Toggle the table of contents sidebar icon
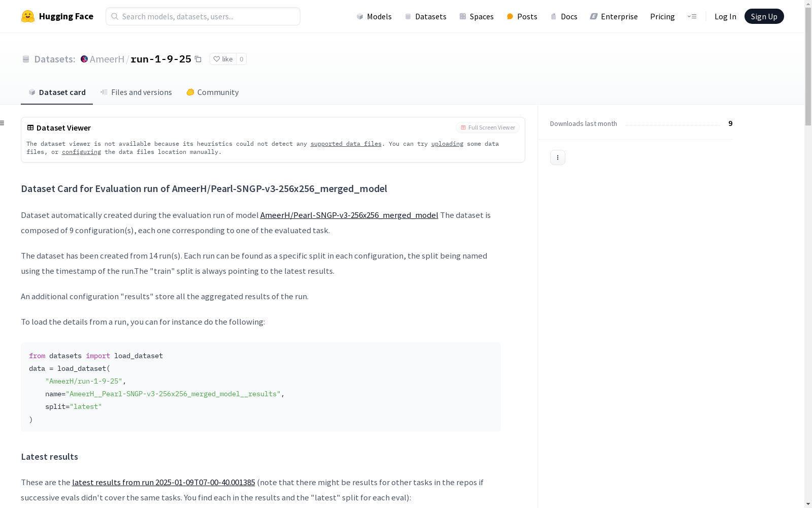Image resolution: width=812 pixels, height=508 pixels. [x=3, y=123]
